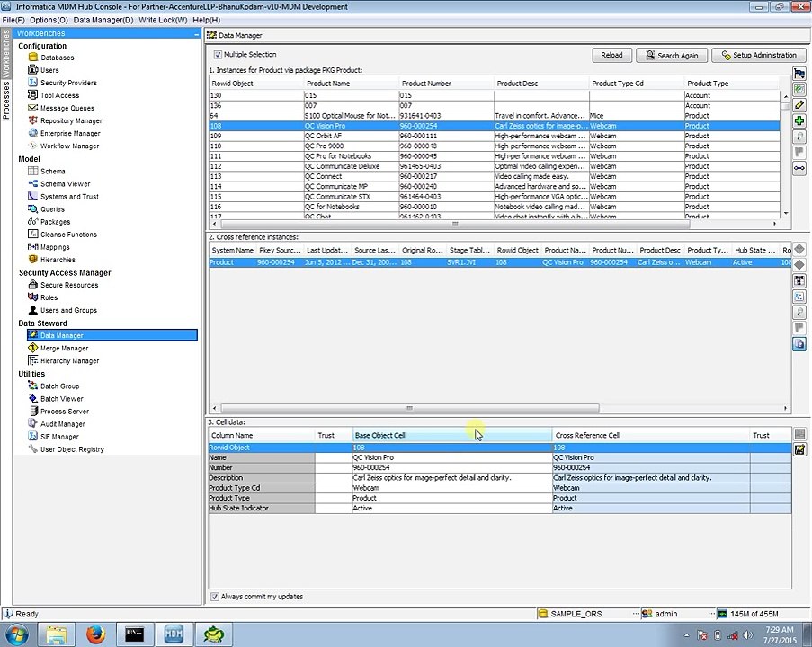The height and width of the screenshot is (647, 812).
Task: Open the volume control in system tray
Action: (747, 635)
